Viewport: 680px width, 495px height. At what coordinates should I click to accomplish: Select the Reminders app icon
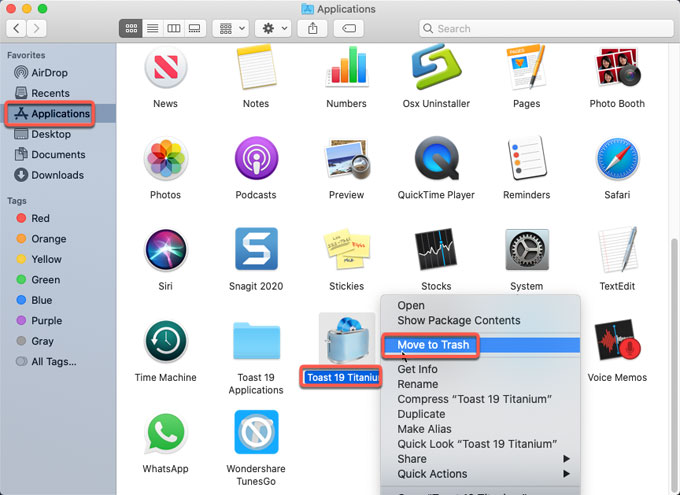pos(526,158)
